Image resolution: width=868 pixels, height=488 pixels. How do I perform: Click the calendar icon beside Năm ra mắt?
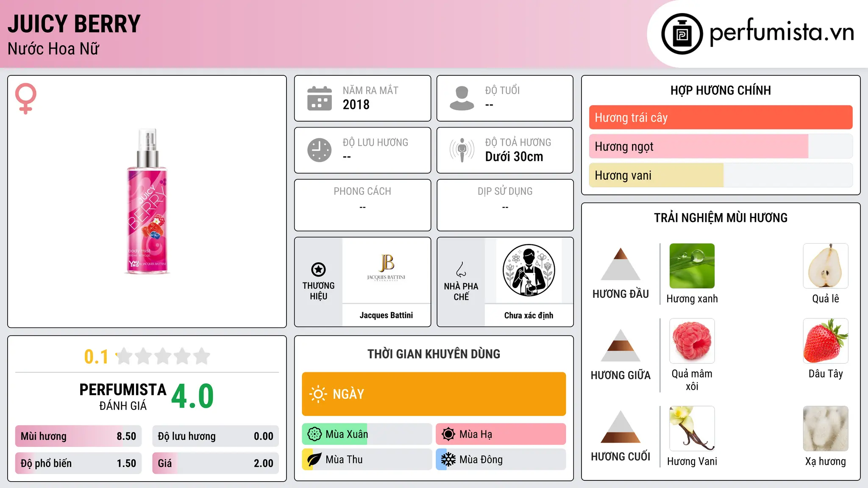pyautogui.click(x=320, y=98)
